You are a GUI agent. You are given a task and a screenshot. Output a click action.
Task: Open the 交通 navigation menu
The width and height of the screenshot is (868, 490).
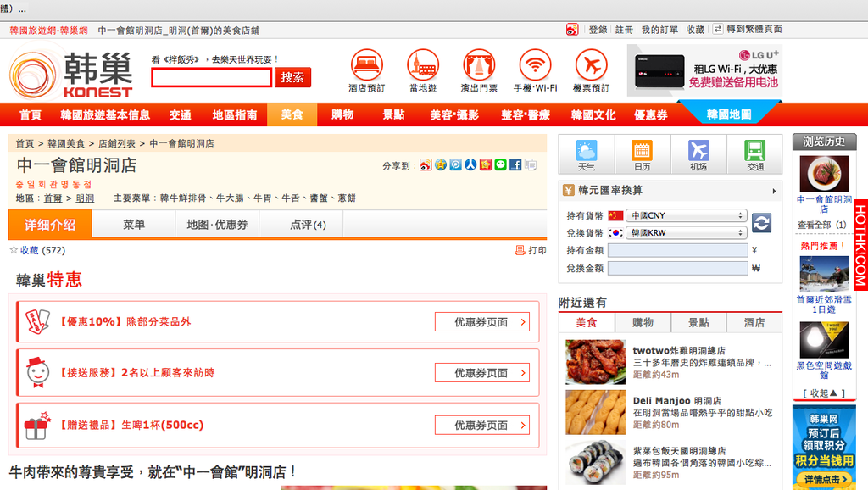[x=181, y=114]
